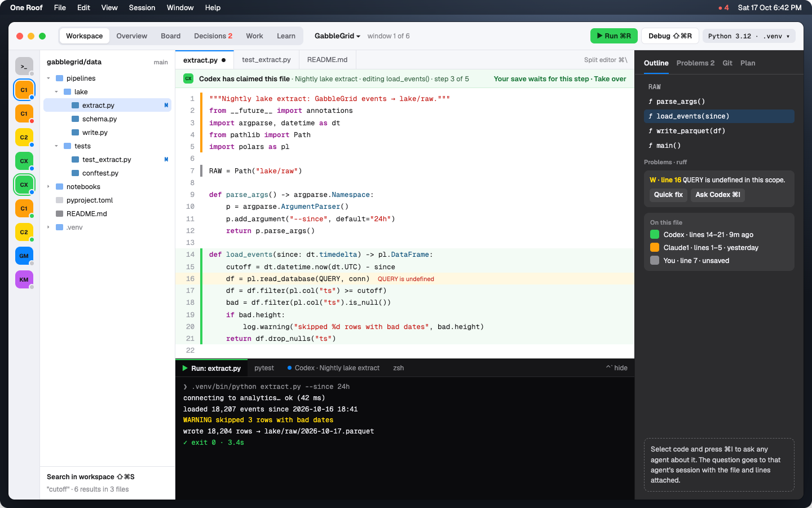Click the green Run button
Screen dimensions: 812x508
(x=614, y=36)
